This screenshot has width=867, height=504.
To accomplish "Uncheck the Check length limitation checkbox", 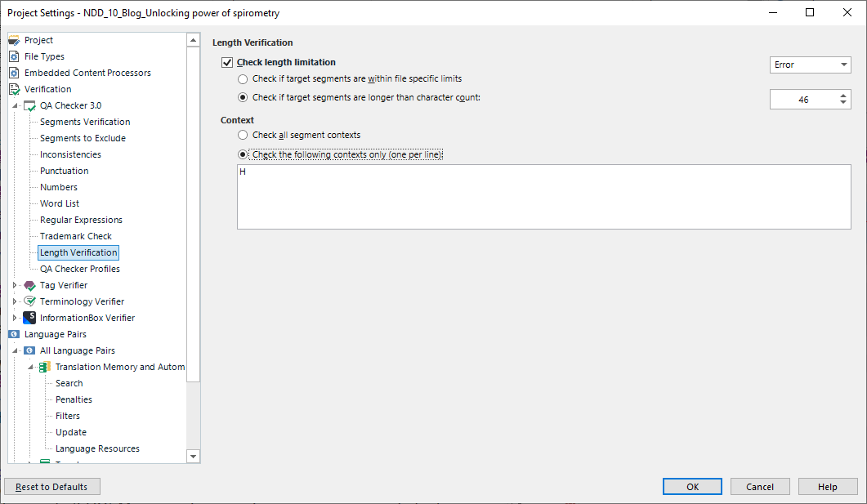I will click(227, 62).
